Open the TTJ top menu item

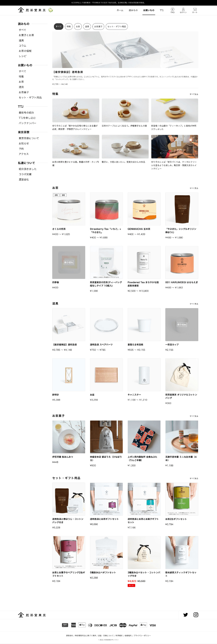[162, 10]
